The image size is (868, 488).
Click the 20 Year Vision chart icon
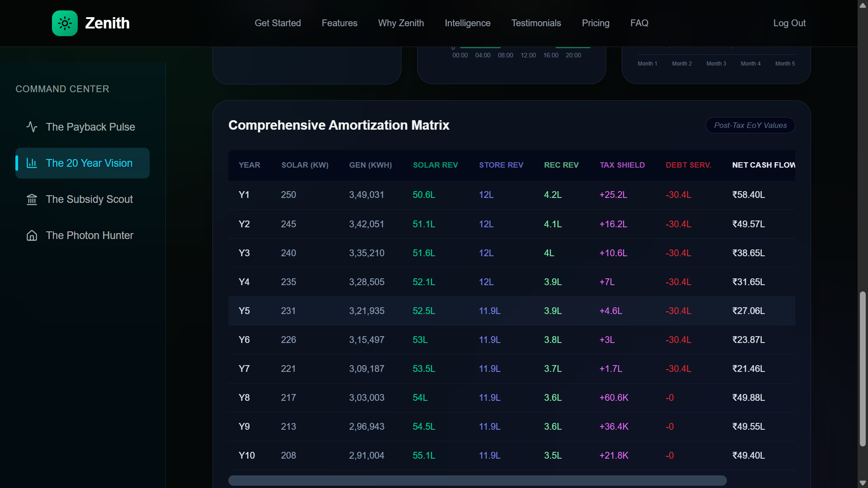pyautogui.click(x=32, y=163)
